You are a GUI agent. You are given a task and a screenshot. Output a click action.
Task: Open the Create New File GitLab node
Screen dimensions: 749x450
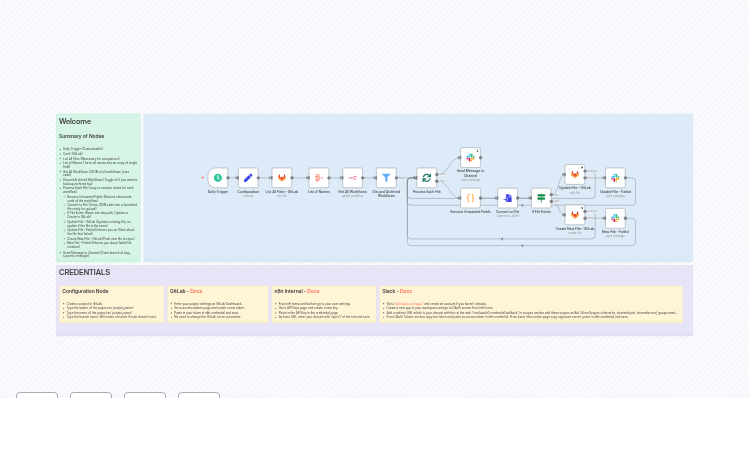click(x=574, y=215)
